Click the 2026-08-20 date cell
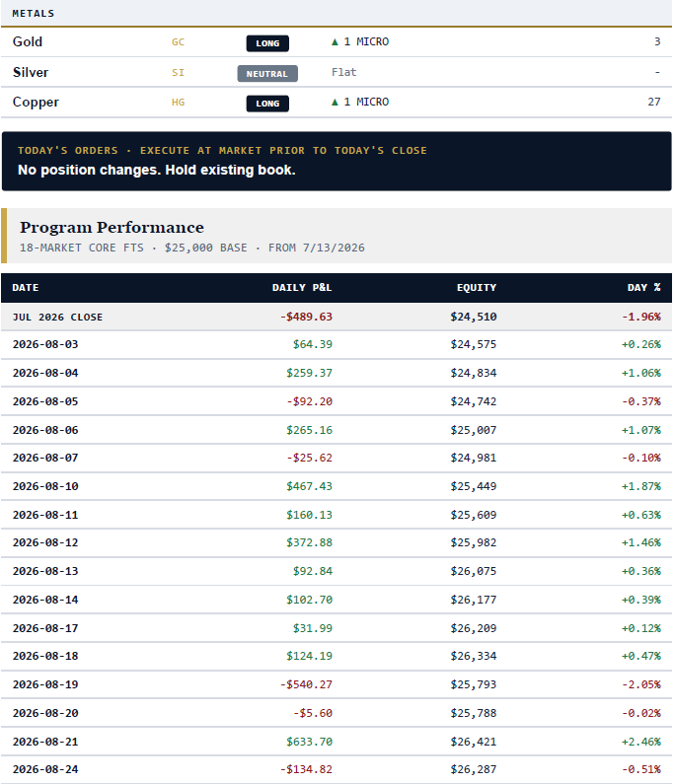 45,712
